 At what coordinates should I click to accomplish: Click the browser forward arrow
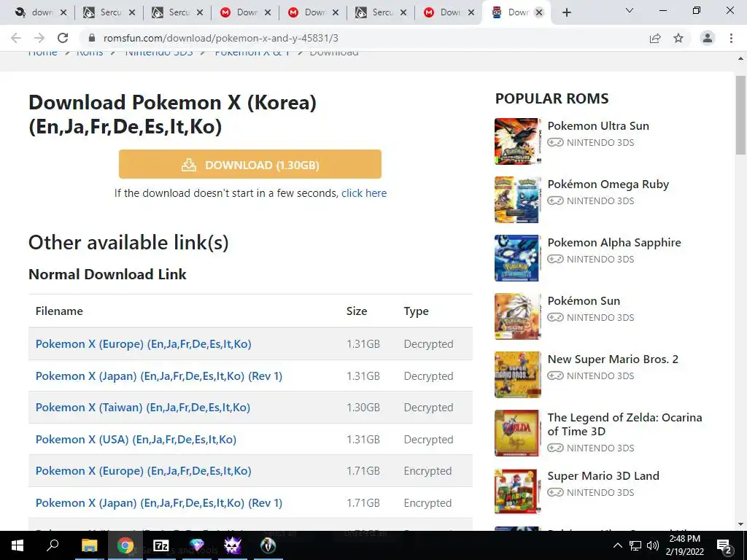coord(39,38)
